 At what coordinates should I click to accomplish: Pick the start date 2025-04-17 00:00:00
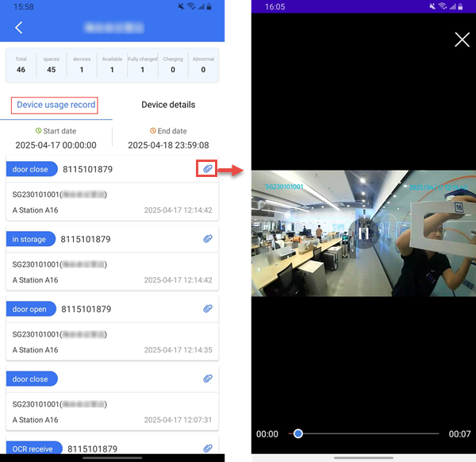(56, 145)
